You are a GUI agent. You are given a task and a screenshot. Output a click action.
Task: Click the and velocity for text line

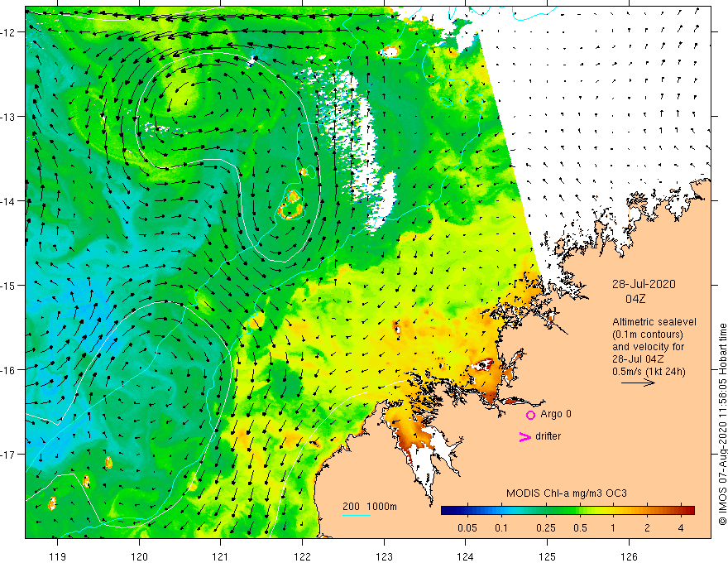pos(648,347)
